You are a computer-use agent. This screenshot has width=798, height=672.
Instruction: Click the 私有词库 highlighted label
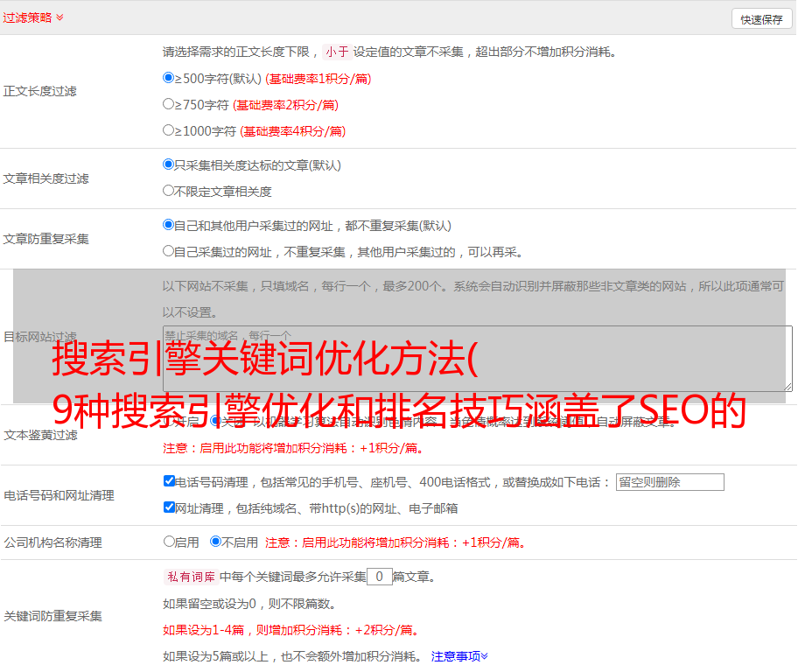[x=192, y=577]
